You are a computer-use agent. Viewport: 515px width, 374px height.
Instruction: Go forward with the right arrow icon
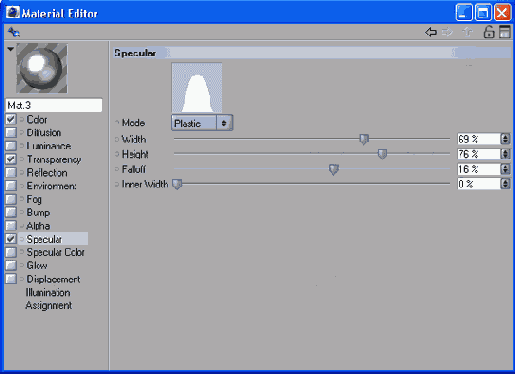click(447, 32)
